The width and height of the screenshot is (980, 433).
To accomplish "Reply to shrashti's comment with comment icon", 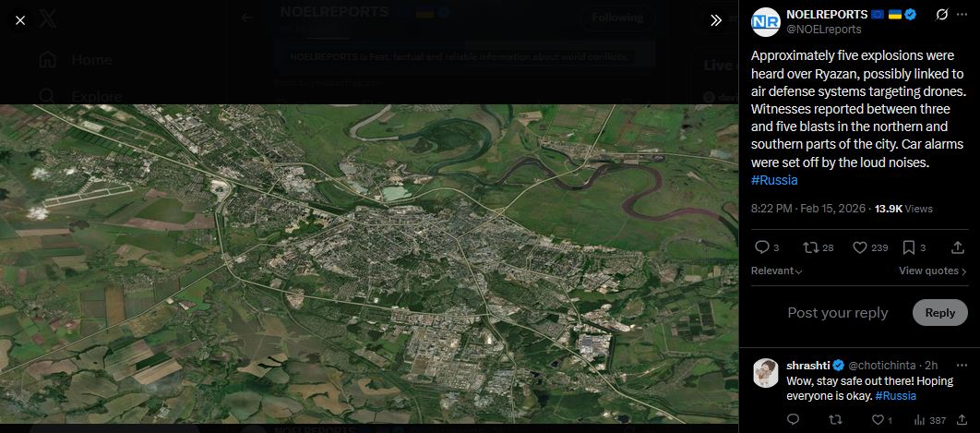I will point(793,420).
